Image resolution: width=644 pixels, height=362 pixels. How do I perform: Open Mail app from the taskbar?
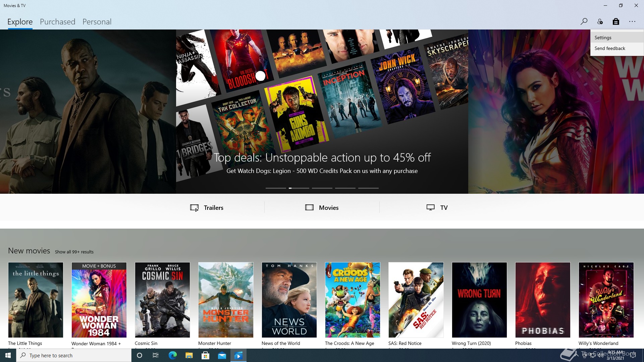pyautogui.click(x=222, y=355)
